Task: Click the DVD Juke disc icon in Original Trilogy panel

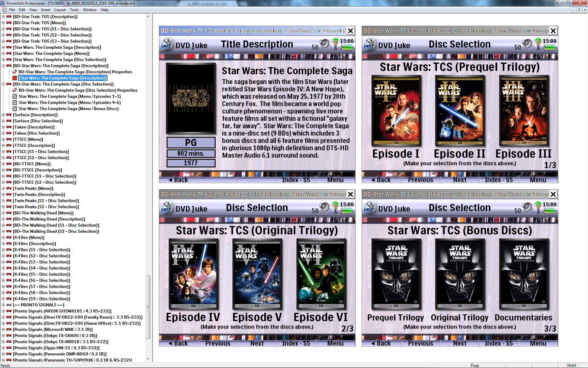Action: pos(167,208)
